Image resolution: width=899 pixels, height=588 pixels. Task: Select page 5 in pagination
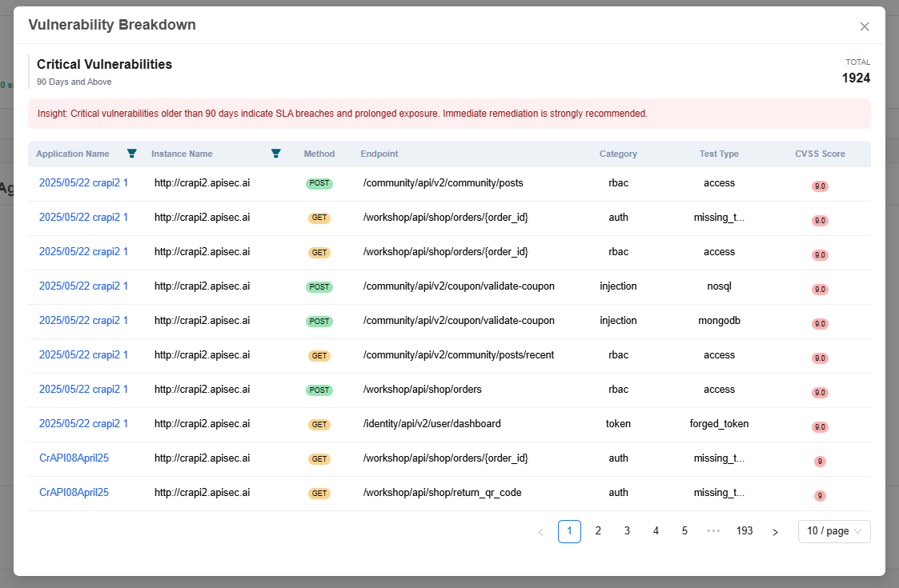point(684,531)
